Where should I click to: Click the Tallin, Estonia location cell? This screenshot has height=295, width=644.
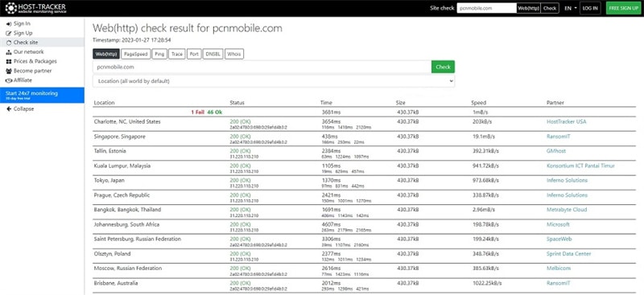[x=110, y=151]
